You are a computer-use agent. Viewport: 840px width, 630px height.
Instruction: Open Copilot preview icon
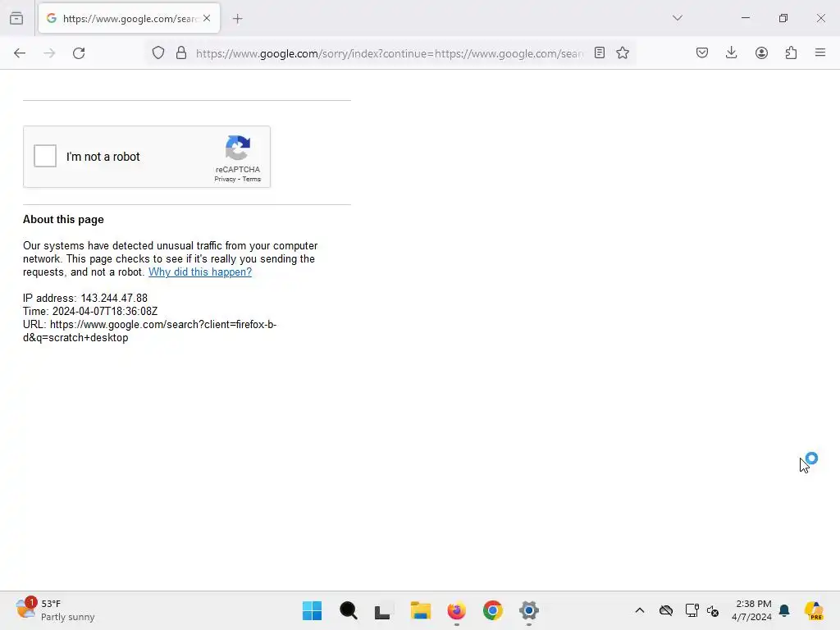[x=814, y=610]
